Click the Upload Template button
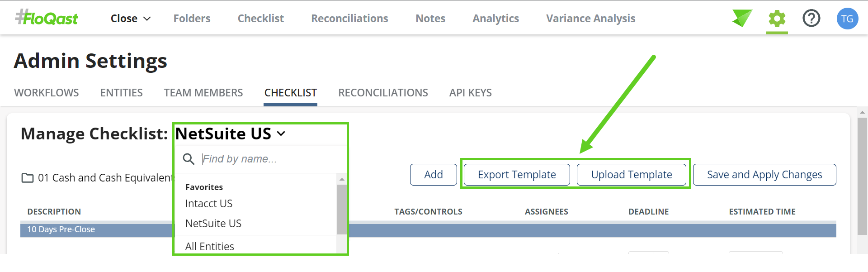Screen dimensions: 868x272 click(631, 175)
